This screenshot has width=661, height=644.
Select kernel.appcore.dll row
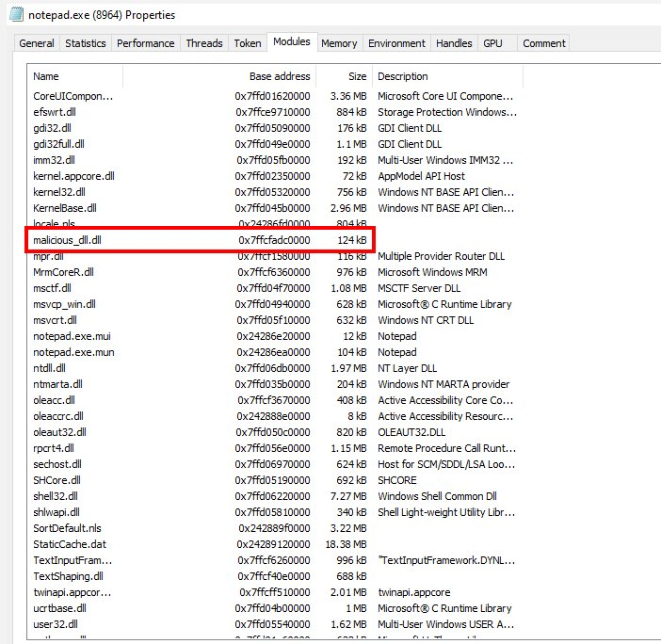274,176
